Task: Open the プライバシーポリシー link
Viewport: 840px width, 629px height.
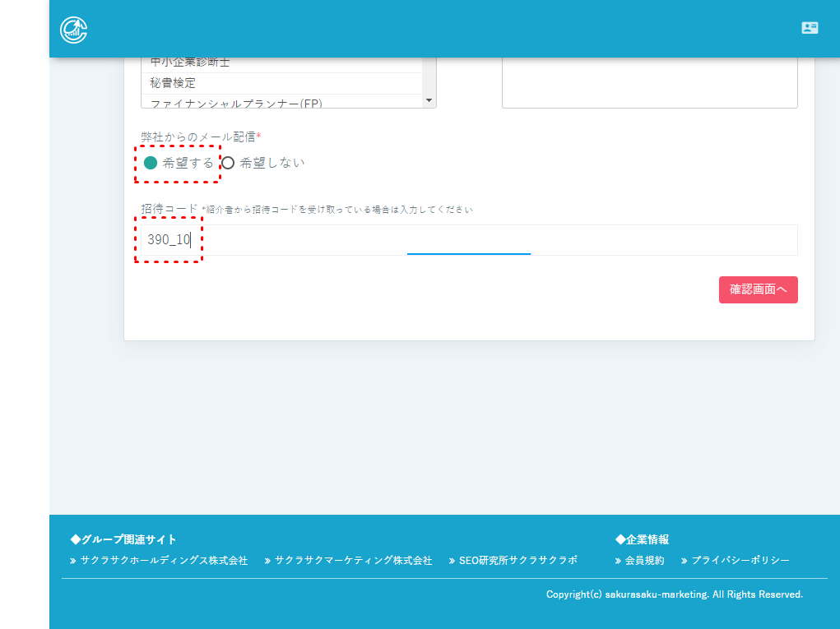Action: (740, 561)
